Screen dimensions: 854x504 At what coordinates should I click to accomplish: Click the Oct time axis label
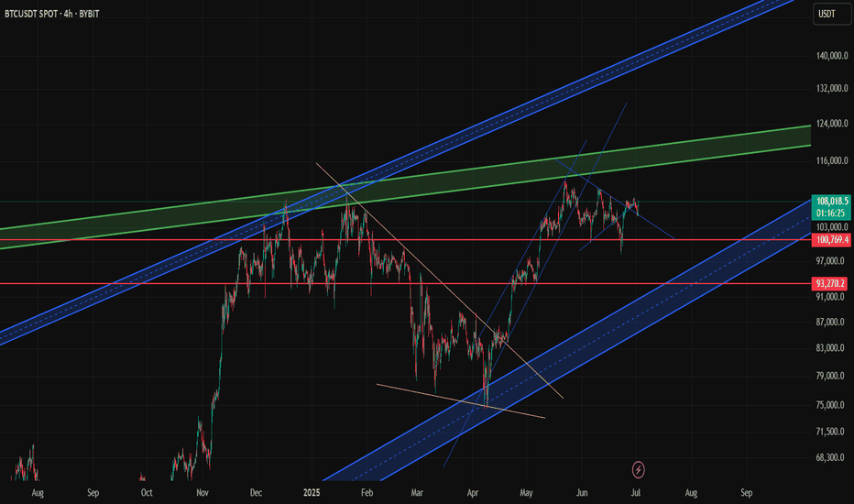(x=147, y=493)
